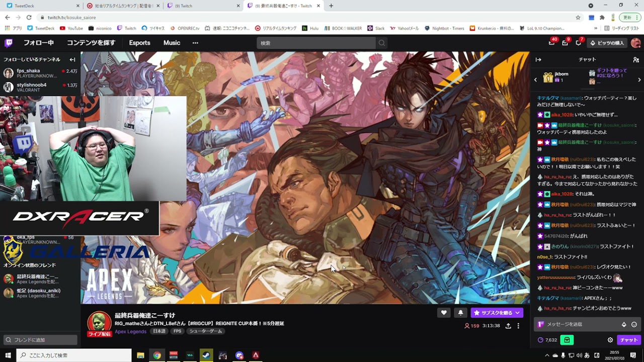Open a new browser tab with the plus button
This screenshot has width=644, height=362.
point(331,6)
